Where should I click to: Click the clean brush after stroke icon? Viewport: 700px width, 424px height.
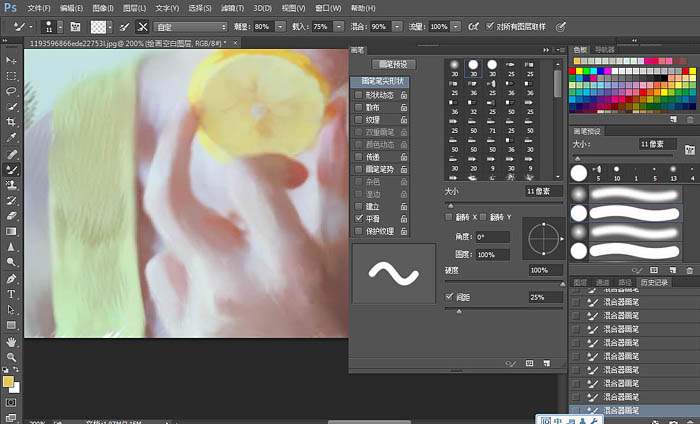(x=142, y=27)
